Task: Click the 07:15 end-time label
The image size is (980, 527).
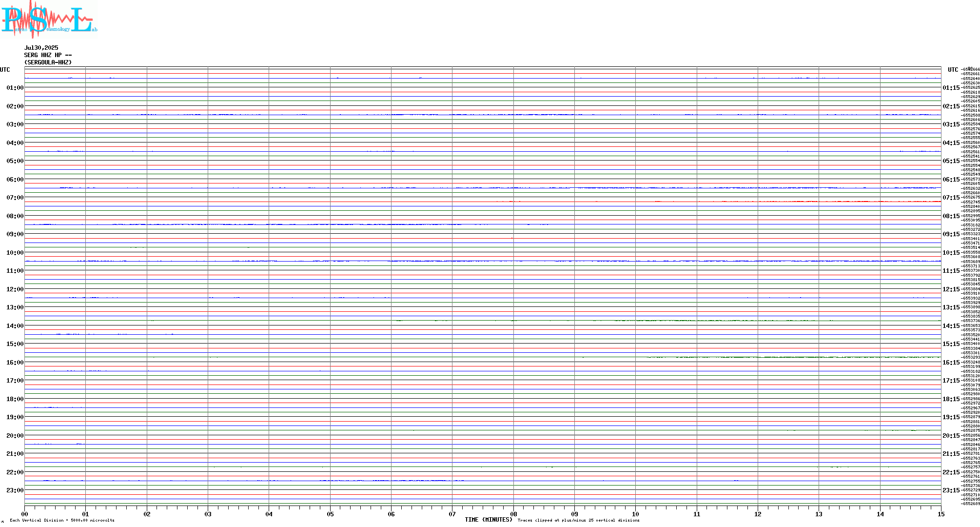Action: [951, 198]
